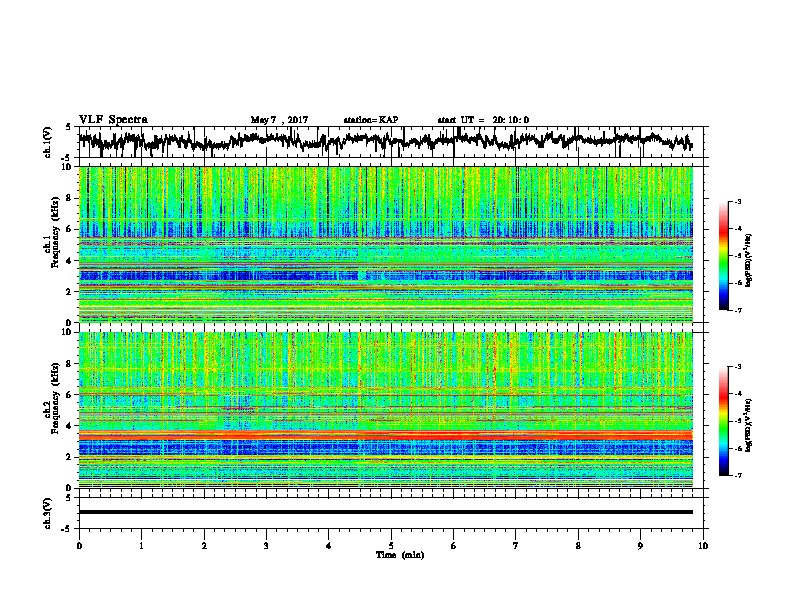
Task: Click the ch.2 spectrogram color scale bar
Action: pos(723,421)
